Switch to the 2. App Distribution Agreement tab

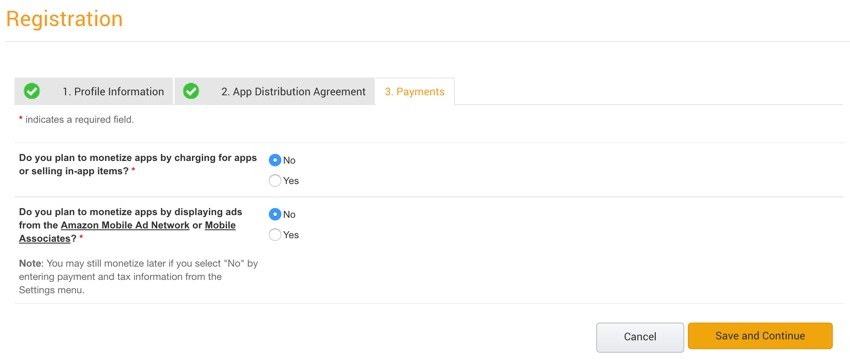coord(274,91)
